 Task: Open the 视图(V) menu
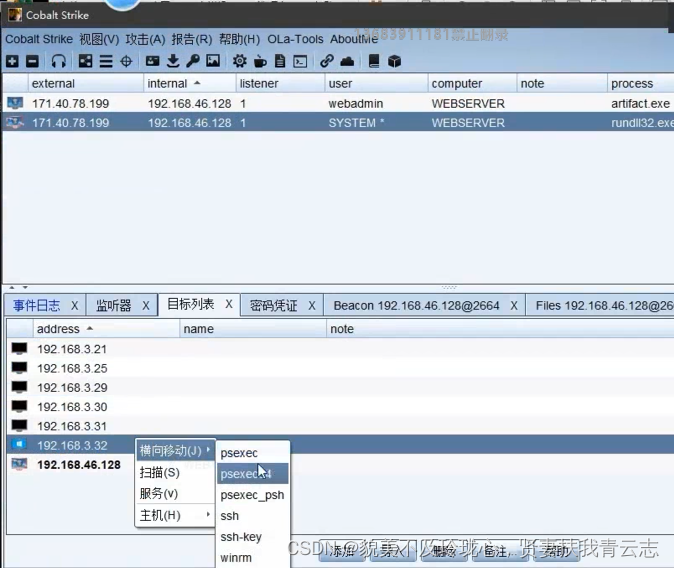99,39
